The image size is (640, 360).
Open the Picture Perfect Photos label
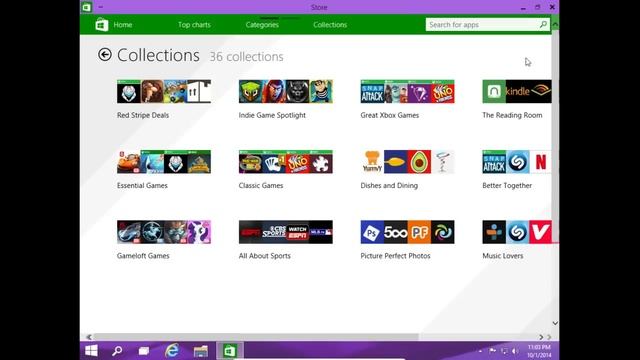[x=395, y=256]
